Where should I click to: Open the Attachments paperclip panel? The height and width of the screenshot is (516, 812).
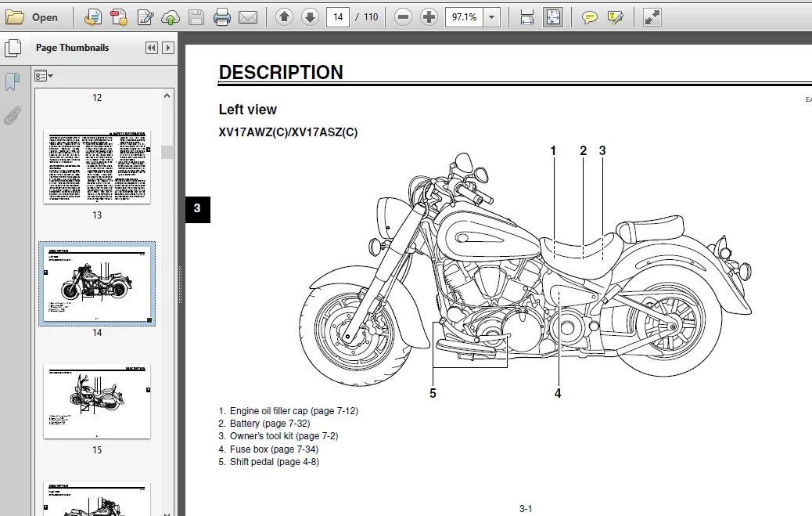13,115
